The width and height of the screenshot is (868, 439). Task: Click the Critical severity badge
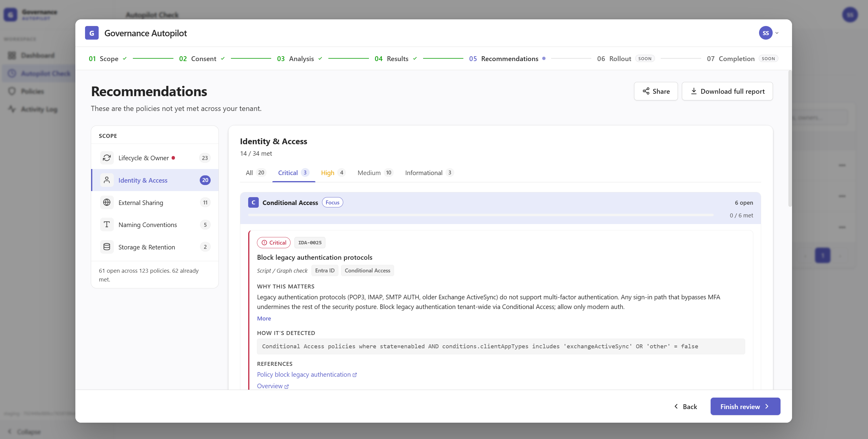pyautogui.click(x=274, y=243)
